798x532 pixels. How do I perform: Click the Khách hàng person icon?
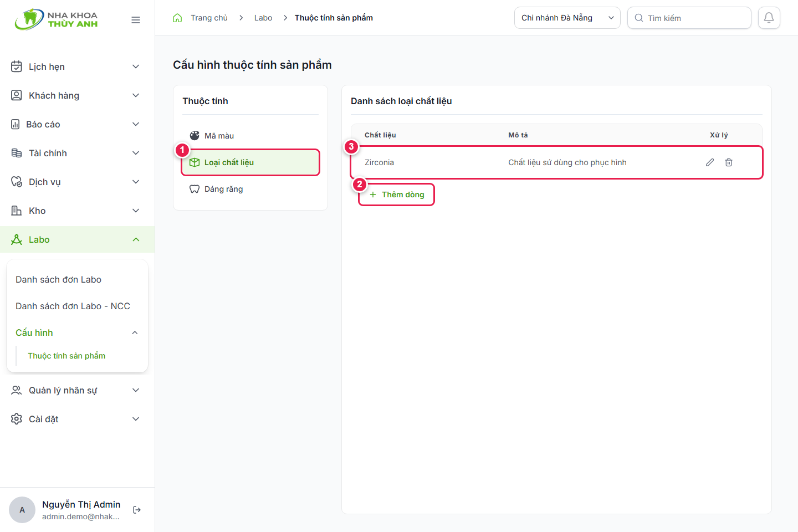17,95
